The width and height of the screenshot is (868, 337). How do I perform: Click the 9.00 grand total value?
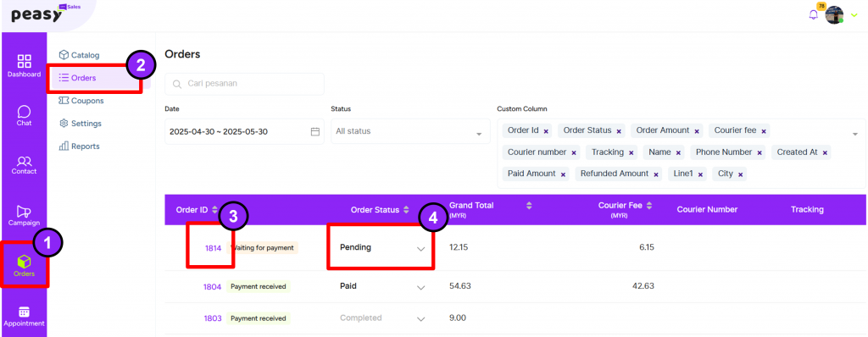pyautogui.click(x=458, y=318)
